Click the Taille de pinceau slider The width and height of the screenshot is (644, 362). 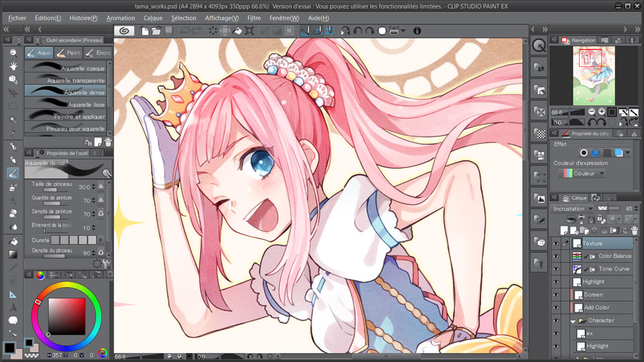60,190
